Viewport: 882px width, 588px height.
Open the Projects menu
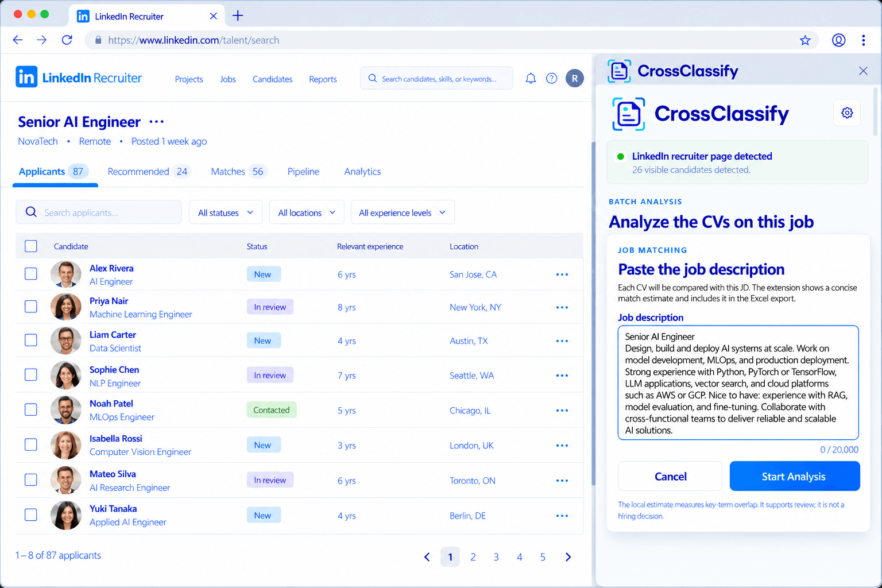click(x=189, y=79)
